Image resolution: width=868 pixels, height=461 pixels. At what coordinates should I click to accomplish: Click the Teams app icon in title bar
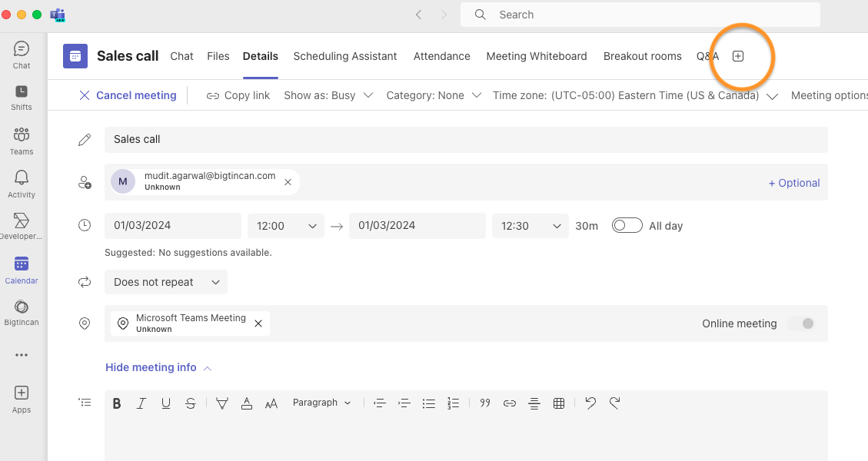58,15
